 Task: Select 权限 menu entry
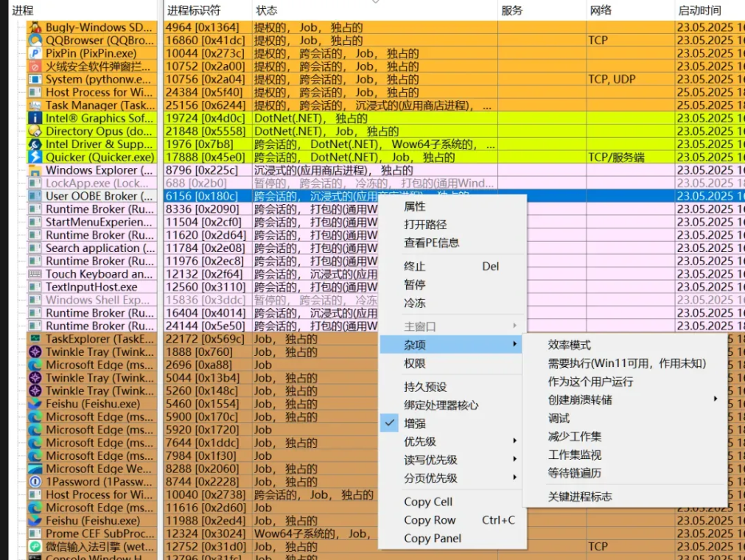point(452,363)
